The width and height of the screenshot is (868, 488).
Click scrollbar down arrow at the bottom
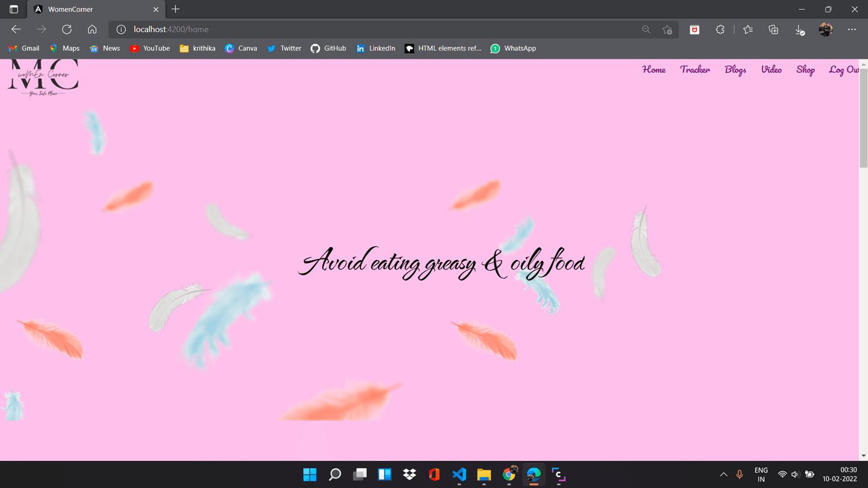tap(863, 456)
